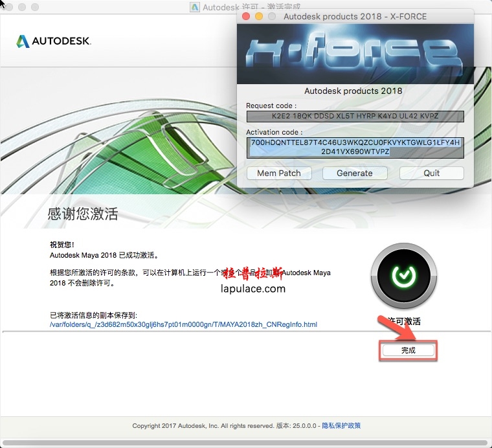
Task: Click the 'Activation code :' label
Action: pos(274,132)
